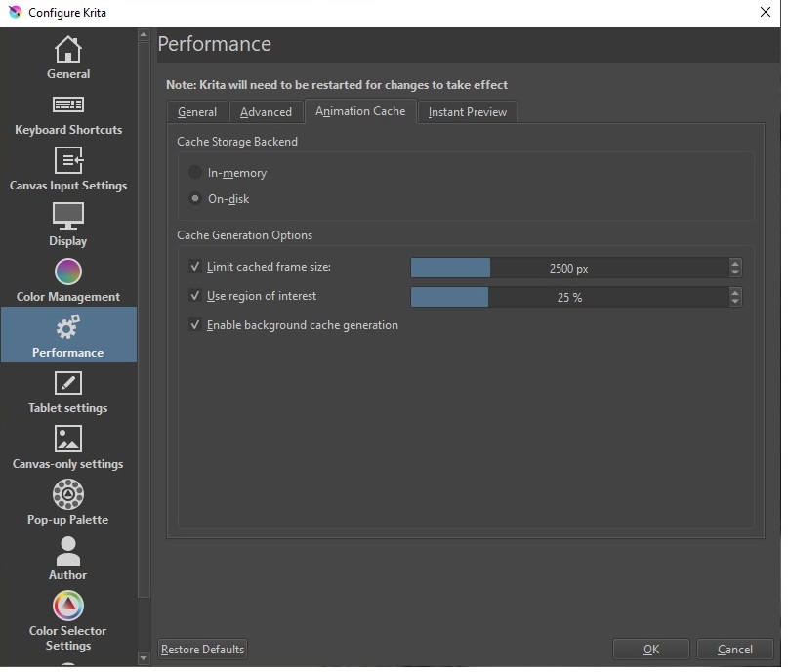This screenshot has width=788, height=672.
Task: Decrease region of interest percent with down arrow
Action: [x=735, y=302]
